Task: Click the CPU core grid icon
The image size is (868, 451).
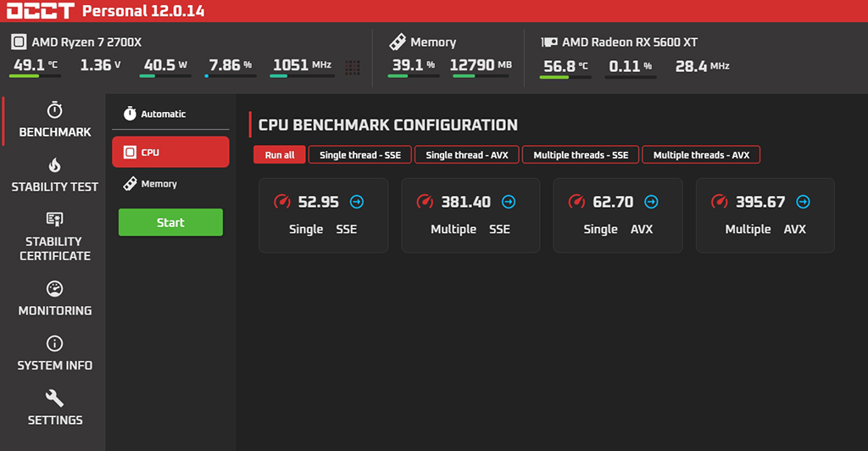Action: point(353,66)
